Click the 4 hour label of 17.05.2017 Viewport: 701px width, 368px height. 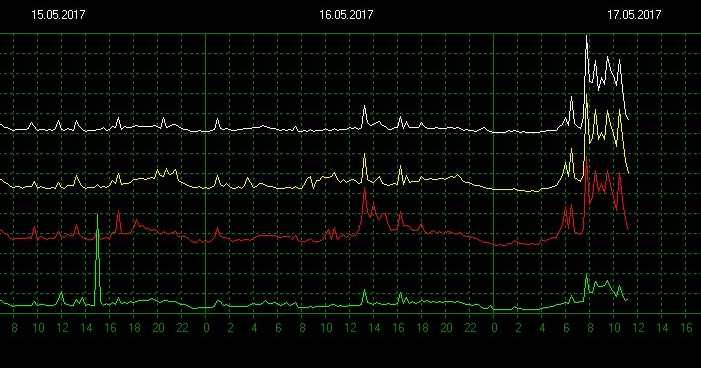pyautogui.click(x=542, y=328)
